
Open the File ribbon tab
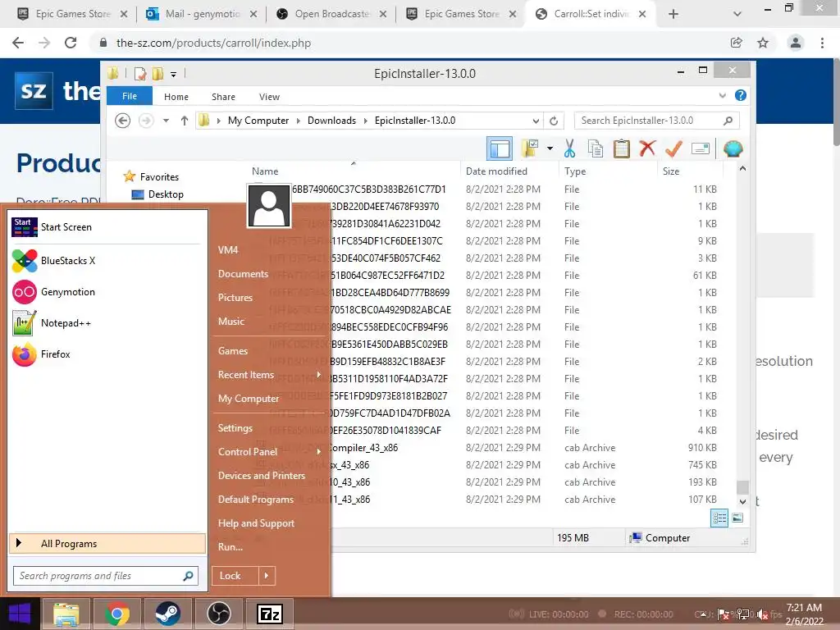pyautogui.click(x=130, y=96)
